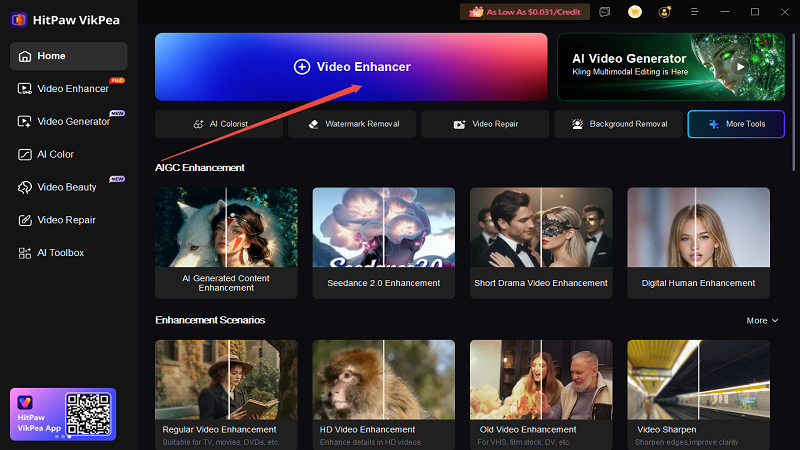
Task: Click the 'HitPaw VikPea' app title text
Action: point(76,20)
